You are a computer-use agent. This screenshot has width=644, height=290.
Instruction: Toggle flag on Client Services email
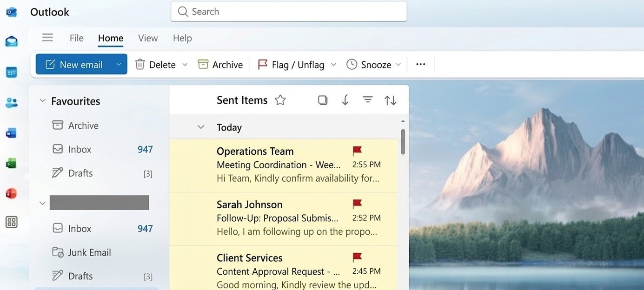coord(357,257)
